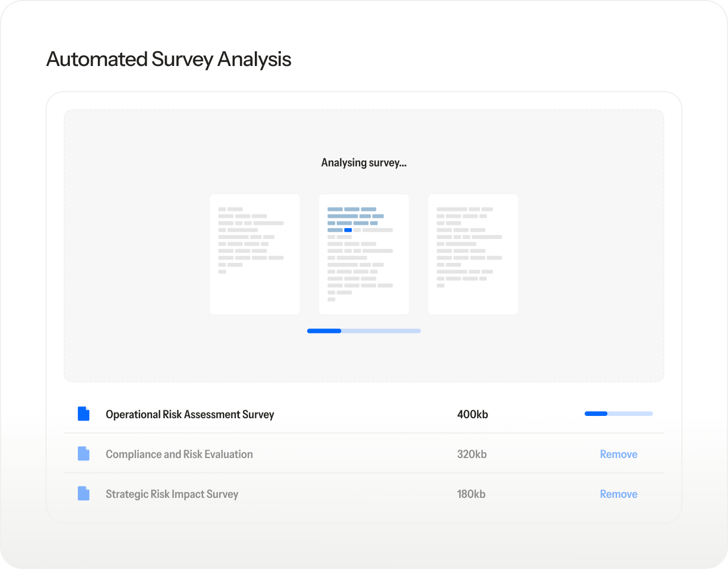The width and height of the screenshot is (728, 569).
Task: Click the Compliance and Risk Evaluation file icon
Action: click(84, 454)
